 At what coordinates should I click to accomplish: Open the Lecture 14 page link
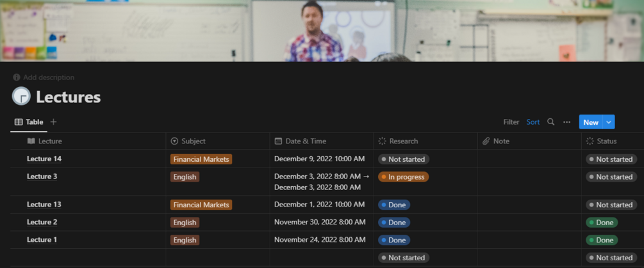(44, 159)
